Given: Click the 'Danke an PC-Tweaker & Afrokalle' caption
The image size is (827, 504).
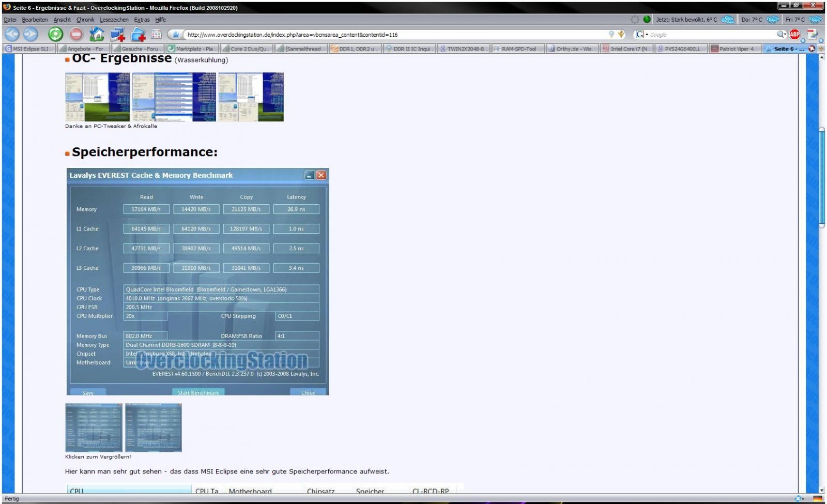Looking at the screenshot, I should (x=111, y=126).
